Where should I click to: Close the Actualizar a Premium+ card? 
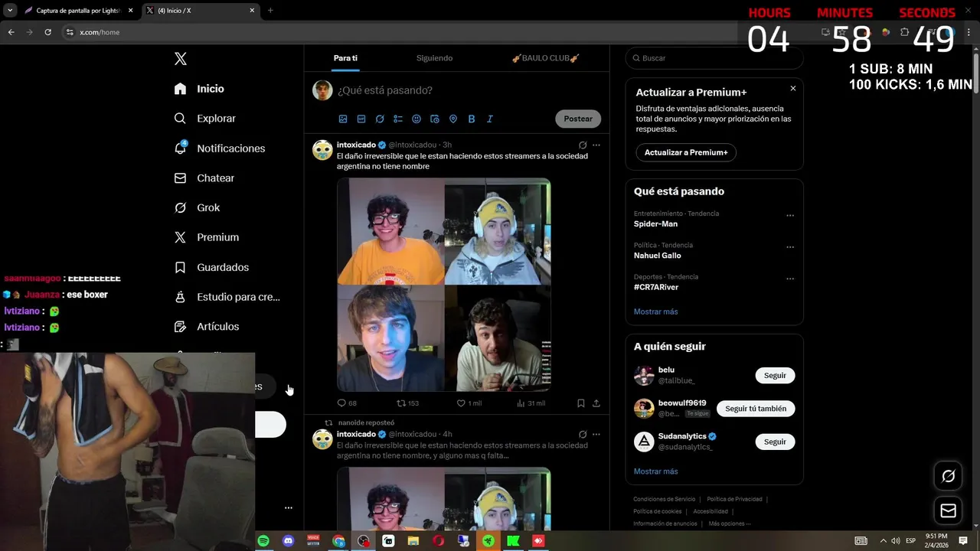[x=793, y=89]
